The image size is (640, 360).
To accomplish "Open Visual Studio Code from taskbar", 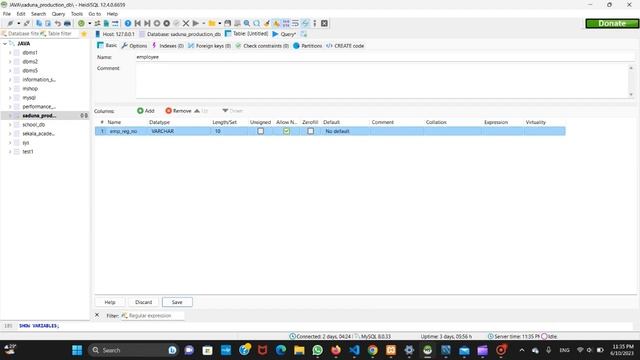I will pyautogui.click(x=354, y=350).
